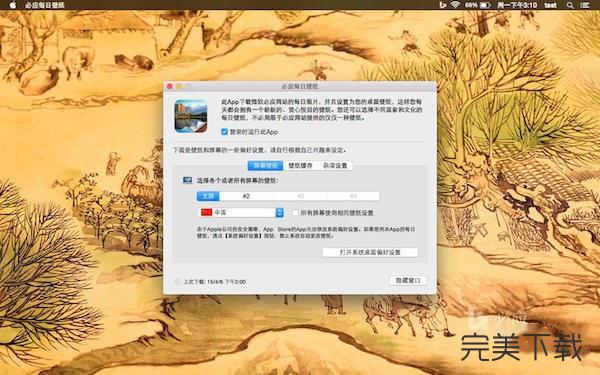The image size is (600, 375).
Task: Open the 必应每日壁纸 app menu in menu bar
Action: [x=45, y=5]
